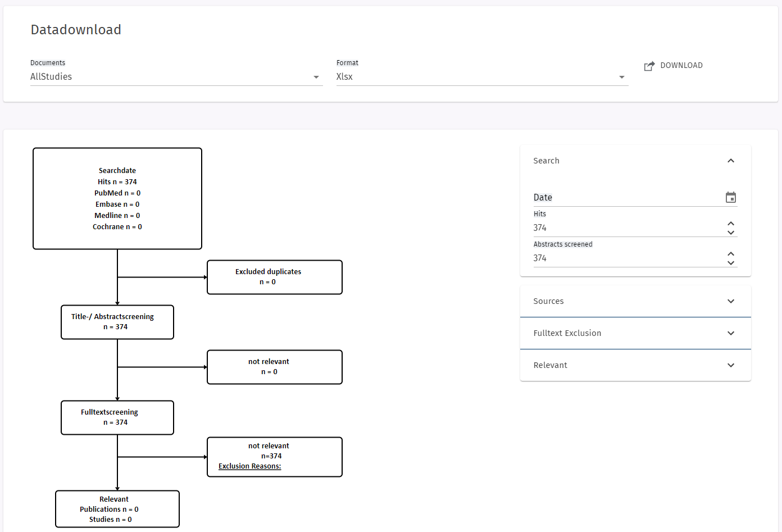The width and height of the screenshot is (782, 532).
Task: Click the Excluded duplicates flowchart box
Action: pyautogui.click(x=274, y=277)
